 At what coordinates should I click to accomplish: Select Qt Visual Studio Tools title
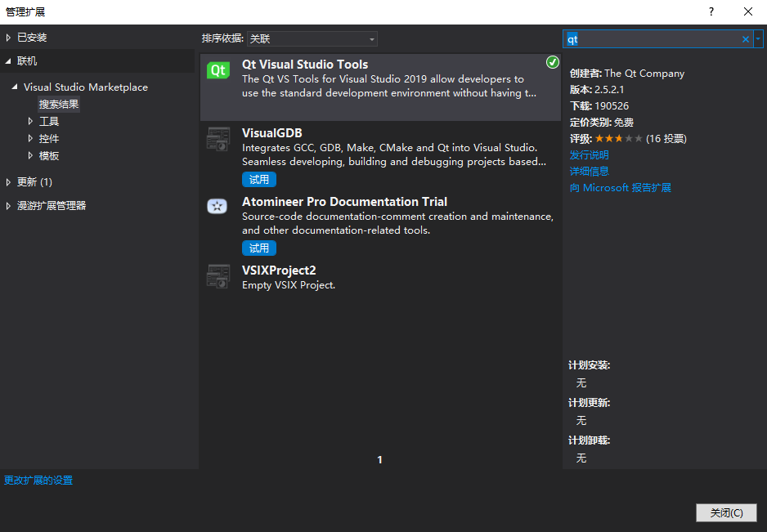coord(305,65)
